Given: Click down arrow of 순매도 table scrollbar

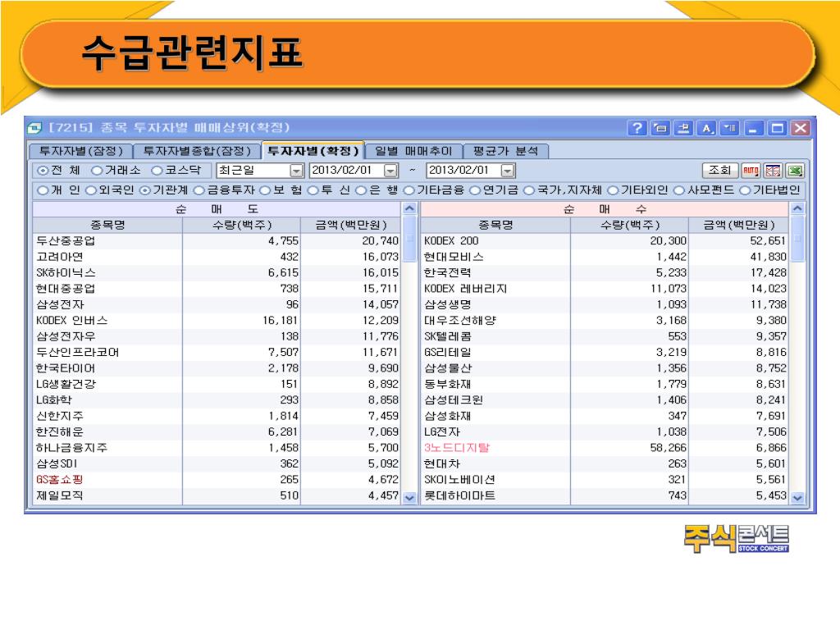Looking at the screenshot, I should pos(409,498).
